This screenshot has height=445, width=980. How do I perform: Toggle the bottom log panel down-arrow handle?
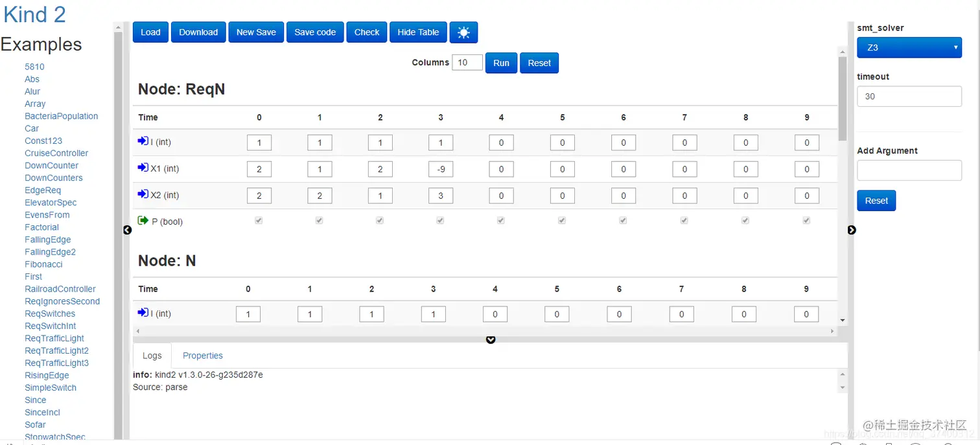pyautogui.click(x=491, y=339)
